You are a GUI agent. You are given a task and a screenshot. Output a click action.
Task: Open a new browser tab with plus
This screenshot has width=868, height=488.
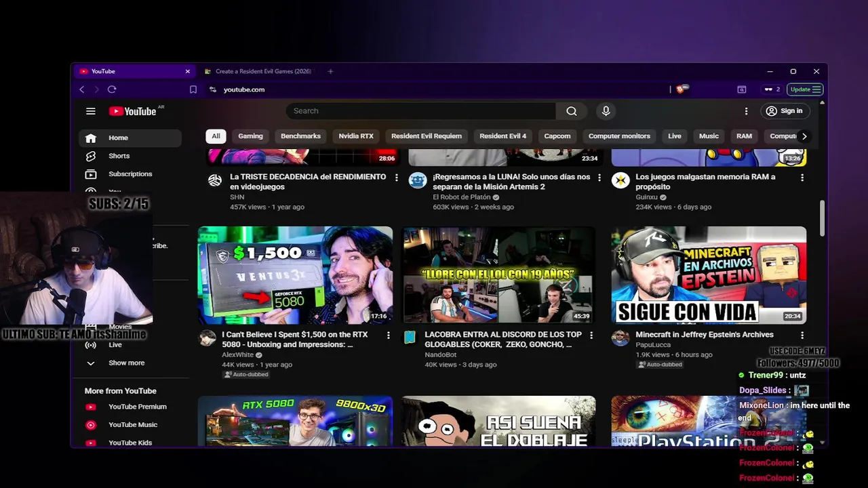click(330, 71)
